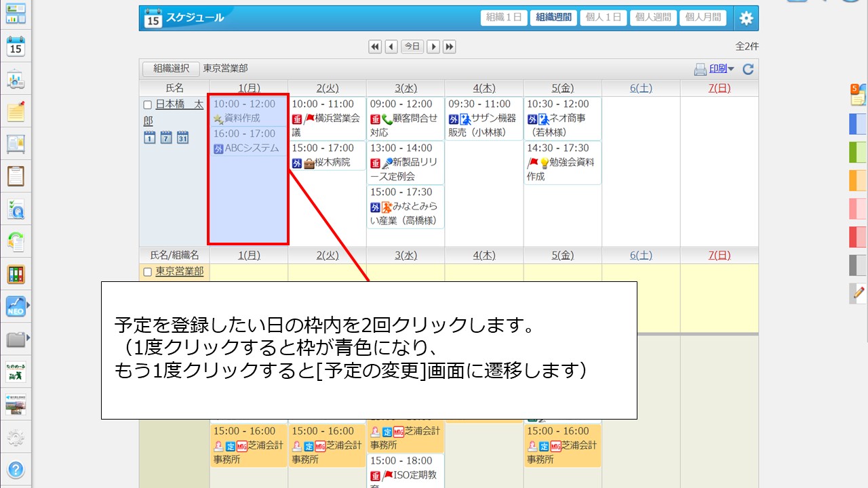Switch to the 個人月間 view tab
The width and height of the screenshot is (868, 488).
tap(703, 18)
